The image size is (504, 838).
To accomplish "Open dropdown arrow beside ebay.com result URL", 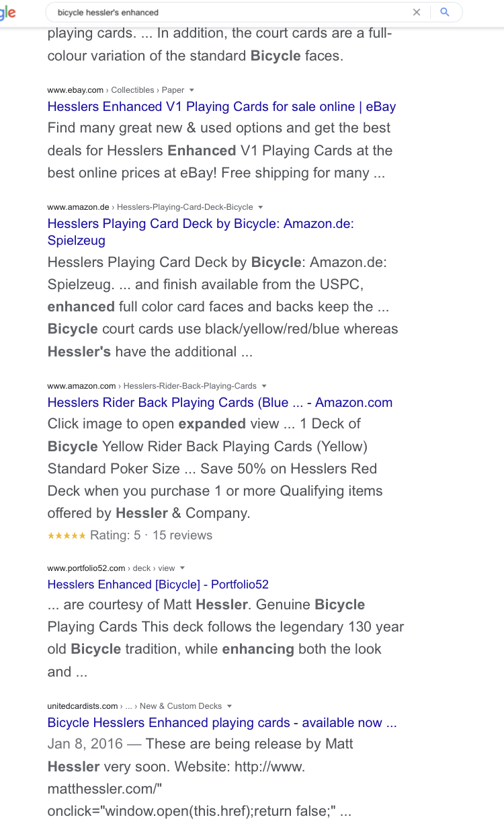I will pos(192,90).
